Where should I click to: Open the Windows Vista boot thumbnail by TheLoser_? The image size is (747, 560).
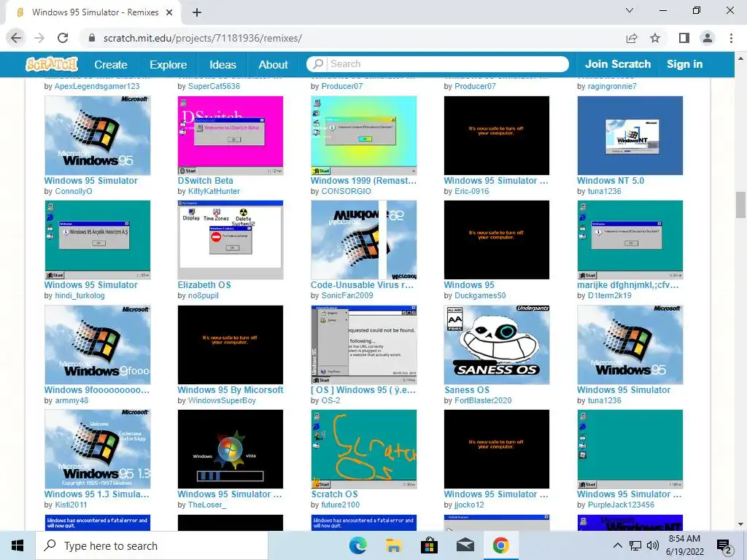[x=231, y=449]
